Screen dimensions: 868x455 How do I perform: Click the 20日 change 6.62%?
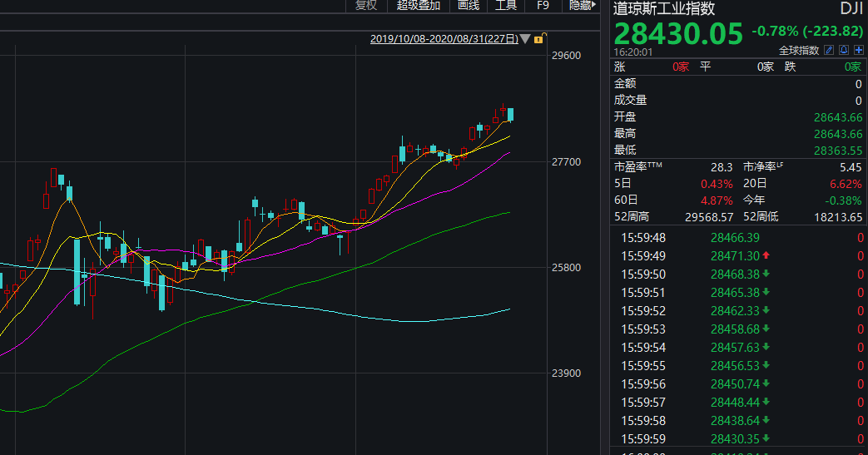[846, 184]
